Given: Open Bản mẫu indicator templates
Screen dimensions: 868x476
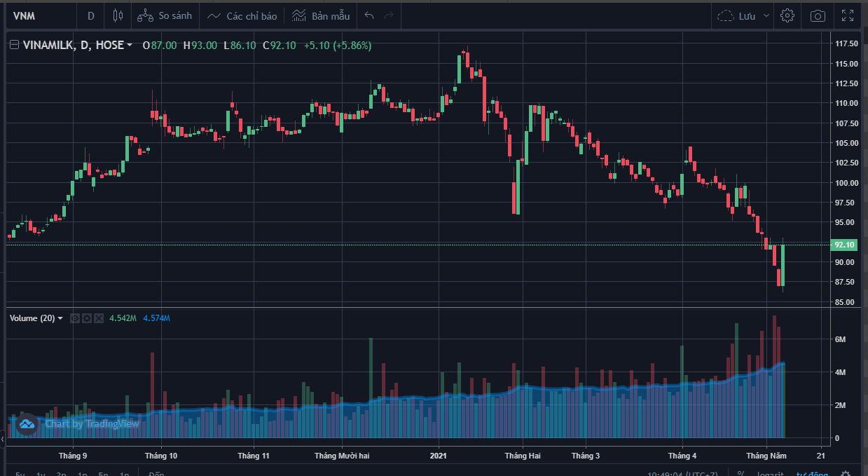Looking at the screenshot, I should [320, 15].
